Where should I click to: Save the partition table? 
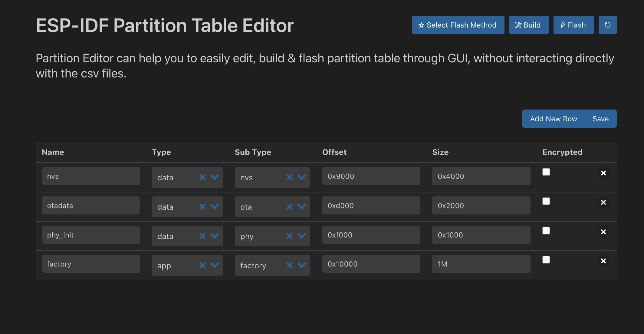(600, 119)
